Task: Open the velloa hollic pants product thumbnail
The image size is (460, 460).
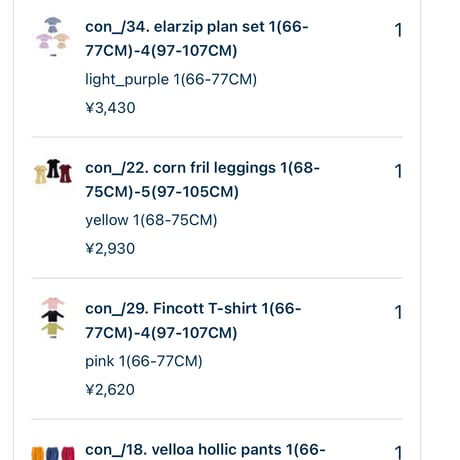Action: [x=53, y=453]
